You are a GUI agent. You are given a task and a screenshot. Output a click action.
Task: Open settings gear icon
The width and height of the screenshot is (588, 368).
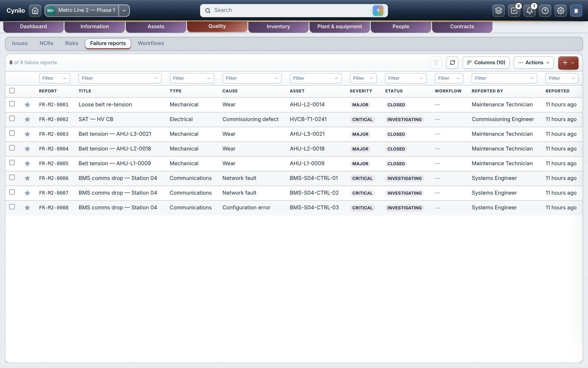(x=560, y=11)
